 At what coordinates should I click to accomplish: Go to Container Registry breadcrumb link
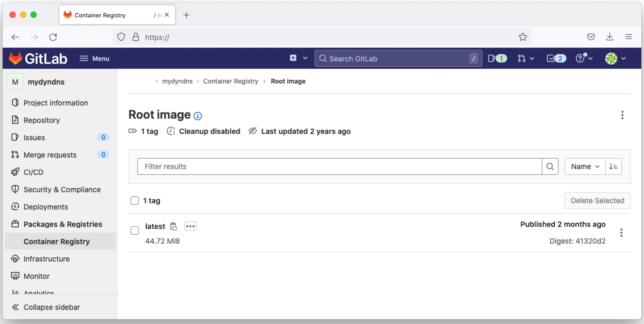point(230,81)
